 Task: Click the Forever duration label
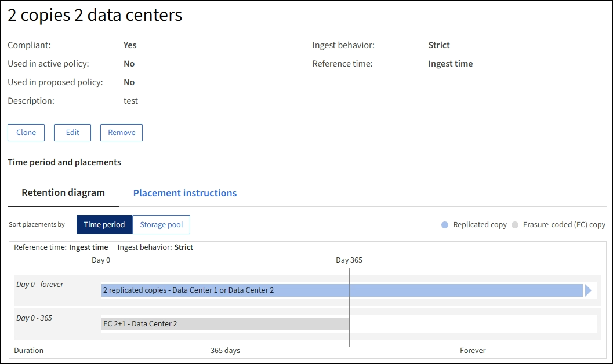473,351
